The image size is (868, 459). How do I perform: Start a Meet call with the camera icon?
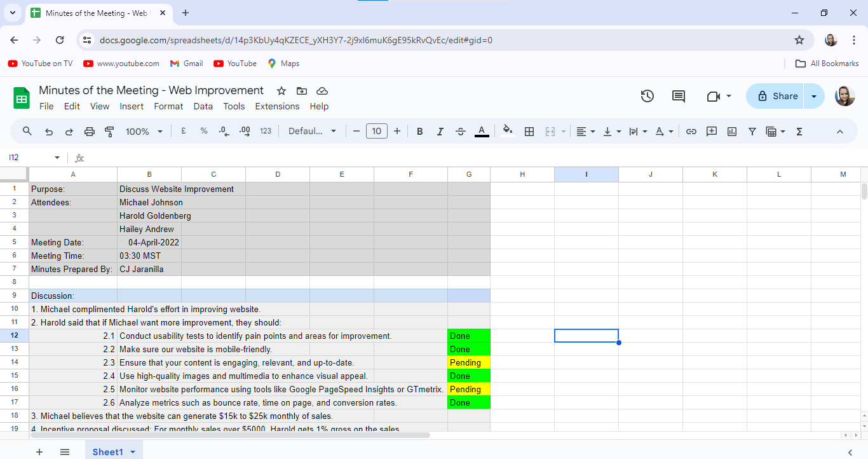click(x=713, y=96)
